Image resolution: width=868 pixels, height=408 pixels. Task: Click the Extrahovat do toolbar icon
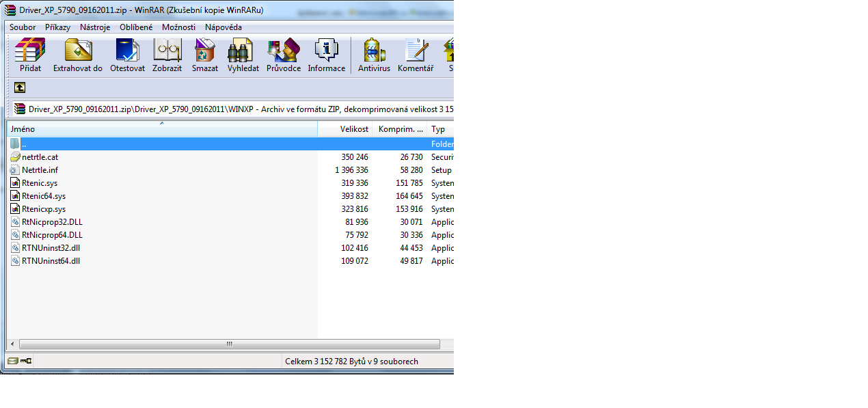(78, 51)
